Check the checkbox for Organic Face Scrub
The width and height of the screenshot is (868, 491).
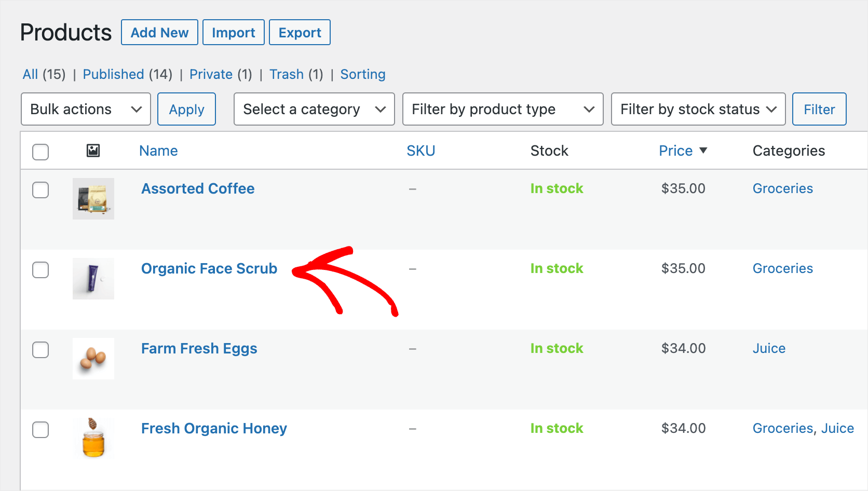40,270
